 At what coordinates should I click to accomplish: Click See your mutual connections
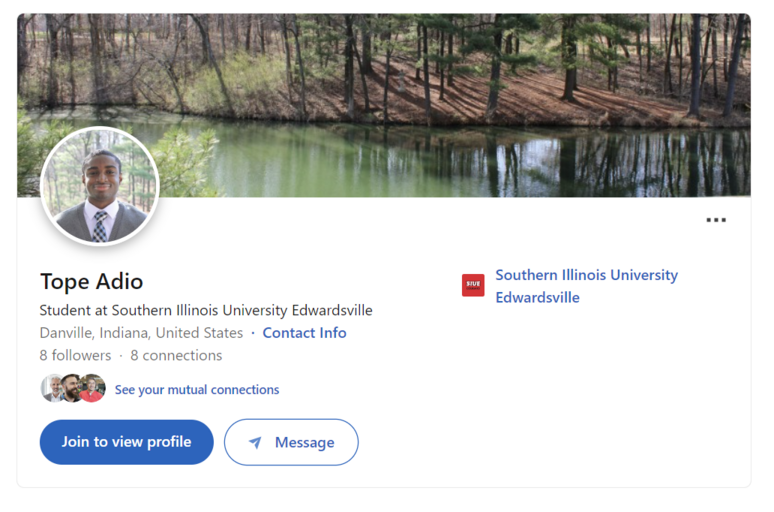tap(197, 390)
